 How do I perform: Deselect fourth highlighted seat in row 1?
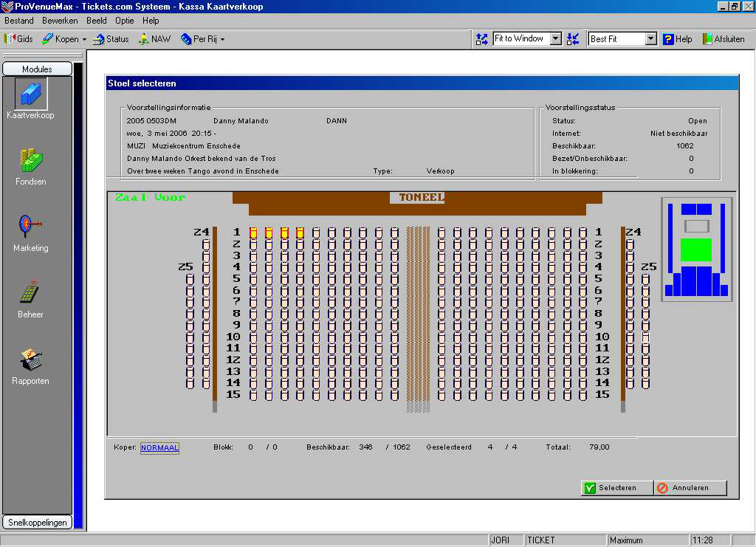coord(300,233)
